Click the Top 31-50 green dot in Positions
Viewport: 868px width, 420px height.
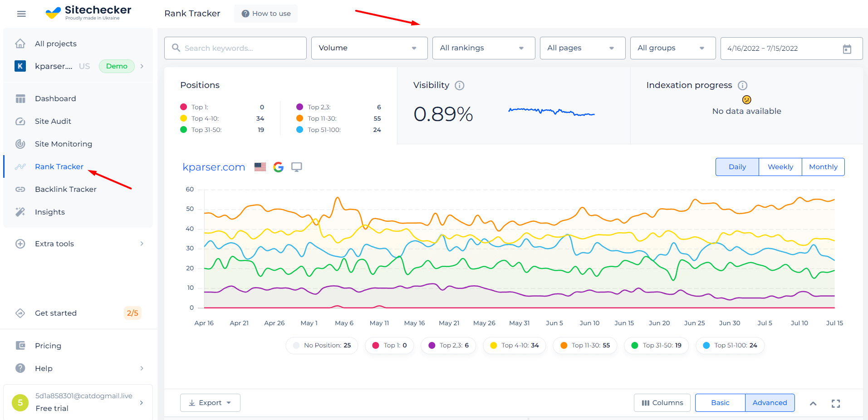[184, 130]
